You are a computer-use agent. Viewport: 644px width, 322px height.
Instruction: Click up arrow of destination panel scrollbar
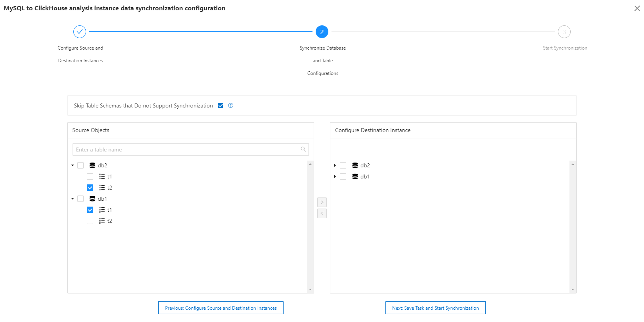point(573,164)
